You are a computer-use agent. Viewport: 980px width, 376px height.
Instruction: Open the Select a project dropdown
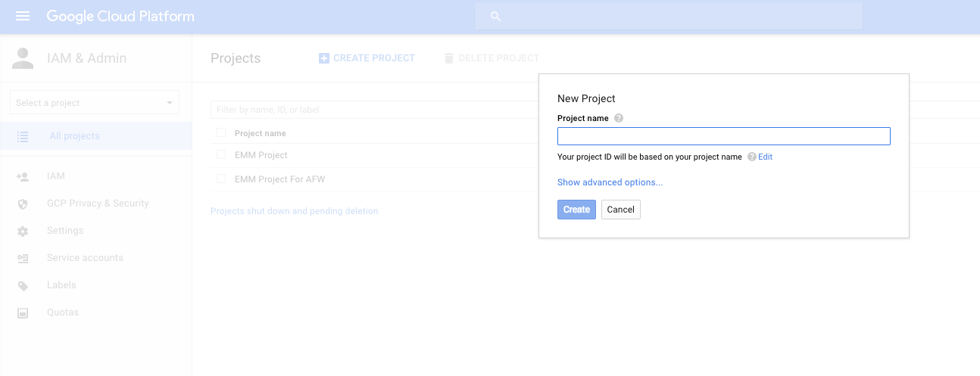pyautogui.click(x=95, y=103)
